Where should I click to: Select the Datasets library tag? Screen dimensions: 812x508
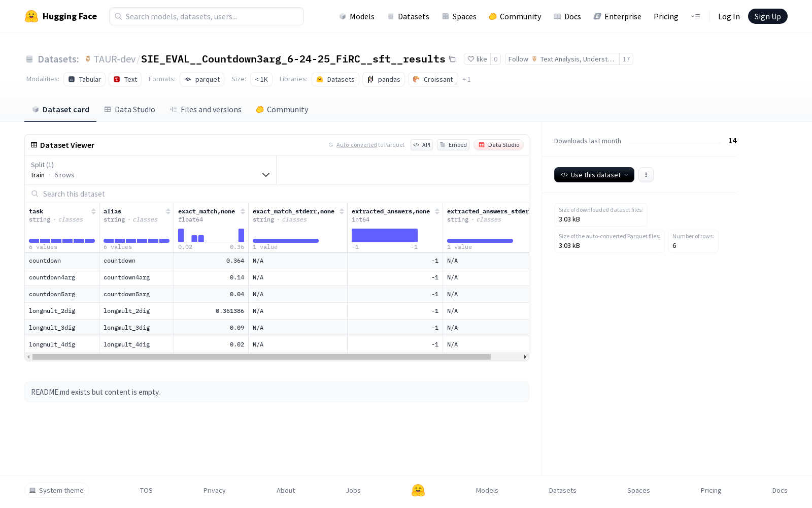tap(335, 80)
